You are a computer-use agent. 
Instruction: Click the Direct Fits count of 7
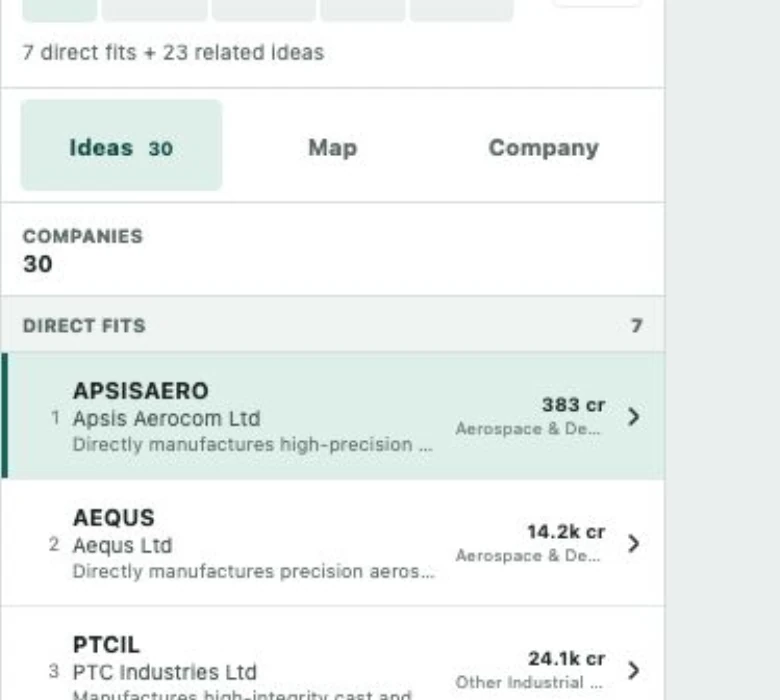point(637,326)
